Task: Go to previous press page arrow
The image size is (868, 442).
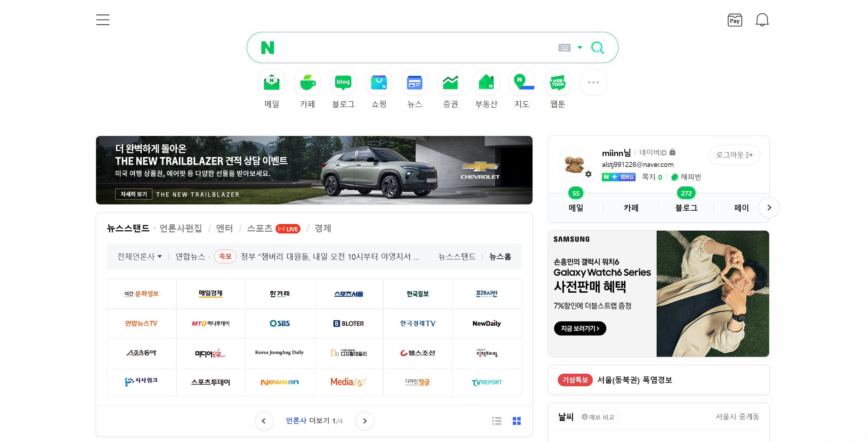Action: 264,421
